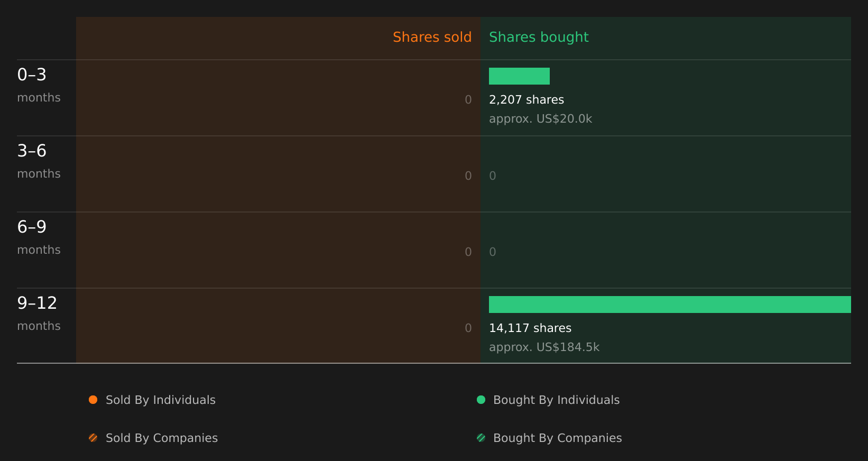Click the approx. US$20.0k text
The image size is (868, 461).
click(x=540, y=119)
